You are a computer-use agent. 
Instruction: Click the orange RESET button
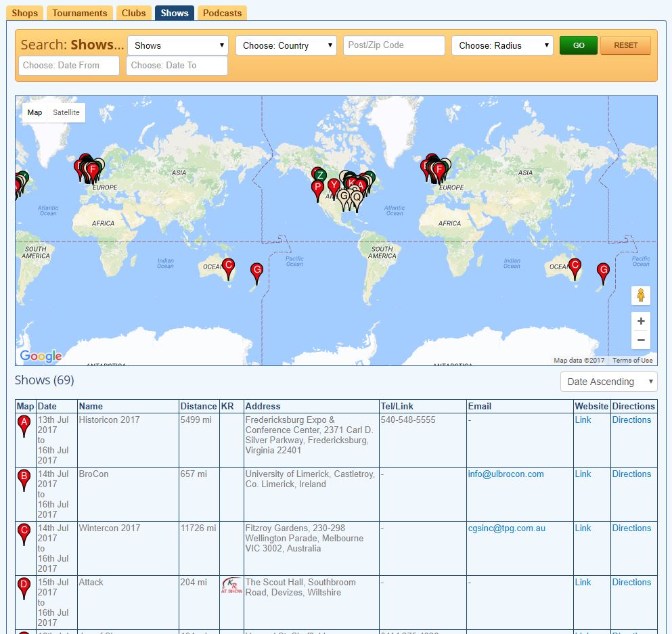(x=625, y=45)
